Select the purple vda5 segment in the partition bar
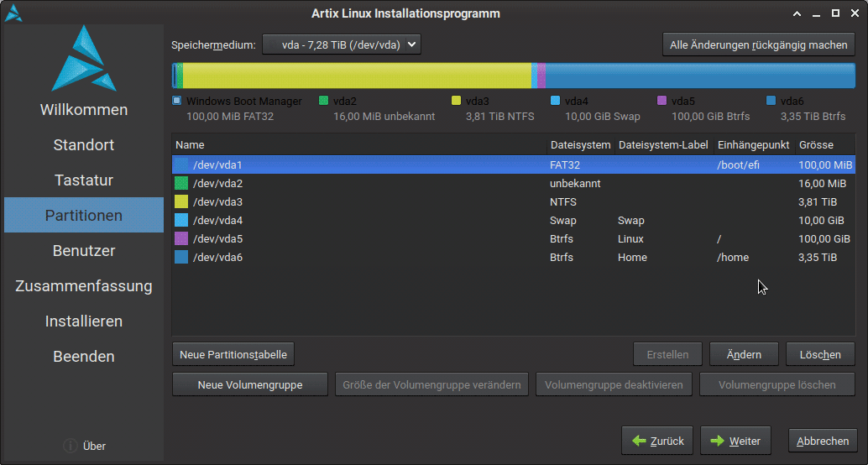This screenshot has width=868, height=465. click(x=541, y=76)
